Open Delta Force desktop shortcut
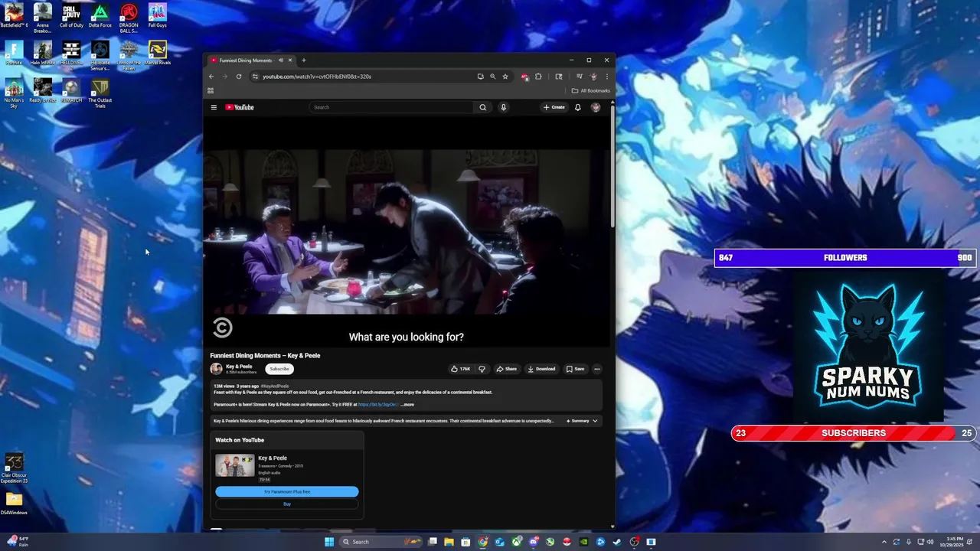Image resolution: width=980 pixels, height=551 pixels. [x=100, y=16]
